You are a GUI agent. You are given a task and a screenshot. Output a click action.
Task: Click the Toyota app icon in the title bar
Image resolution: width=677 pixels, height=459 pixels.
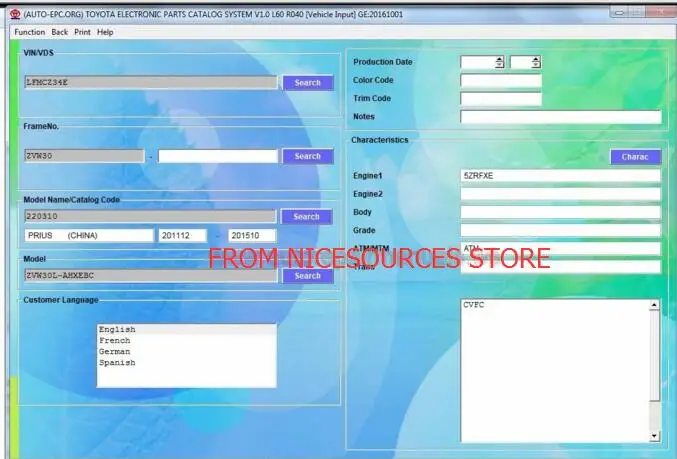click(15, 14)
